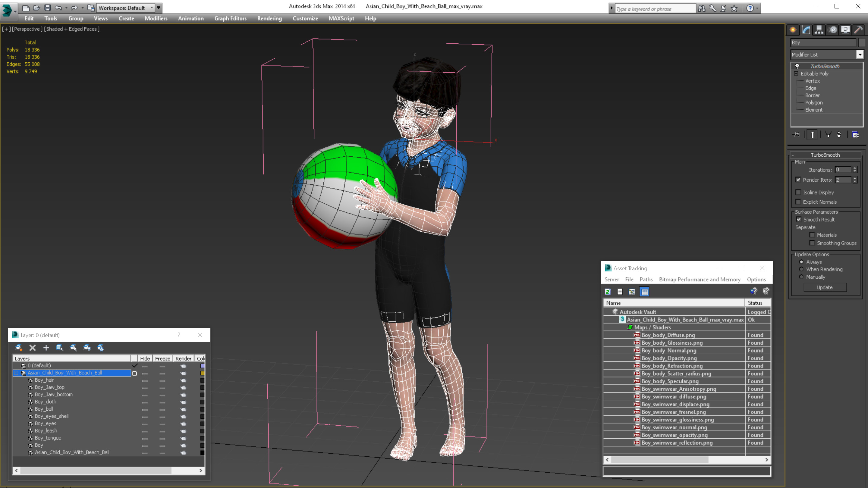Toggle the TurboSmooth modifier lightbulb
The height and width of the screenshot is (488, 868).
click(x=797, y=66)
